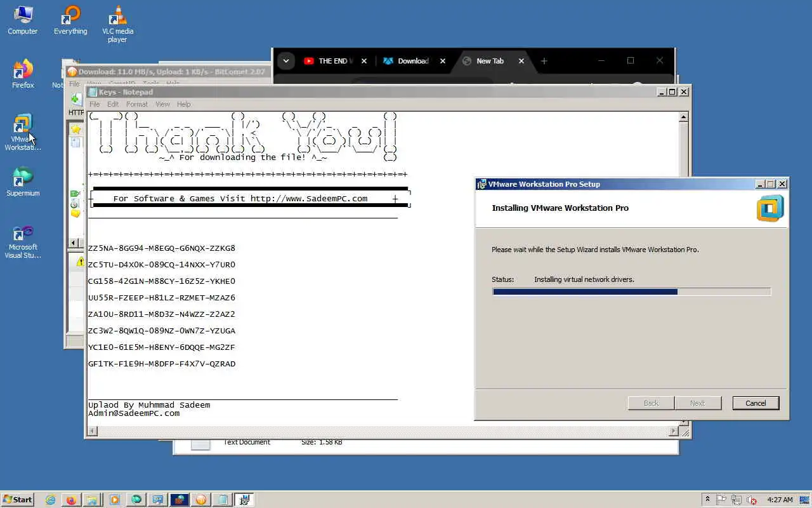Cancel the VMware Workstation Pro setup

click(756, 403)
